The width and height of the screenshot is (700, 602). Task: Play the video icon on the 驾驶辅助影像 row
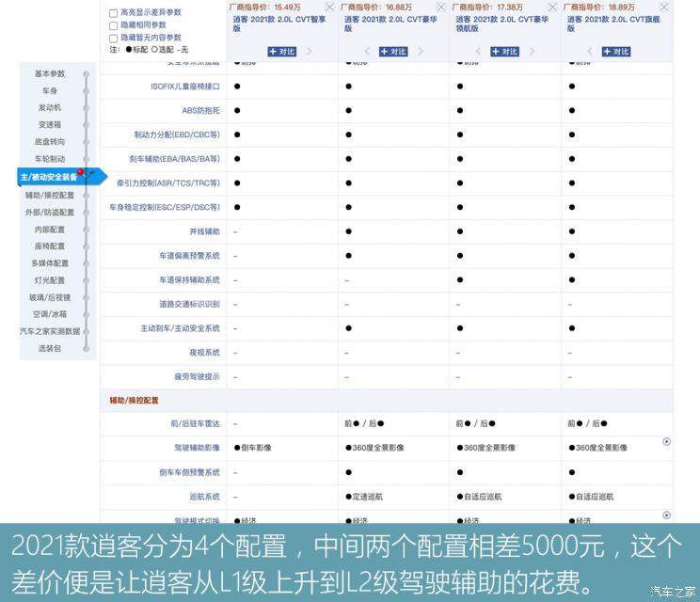pyautogui.click(x=666, y=441)
